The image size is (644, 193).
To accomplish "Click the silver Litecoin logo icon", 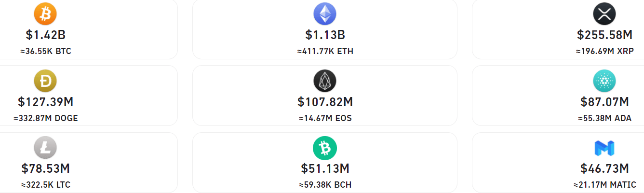I will (x=45, y=149).
